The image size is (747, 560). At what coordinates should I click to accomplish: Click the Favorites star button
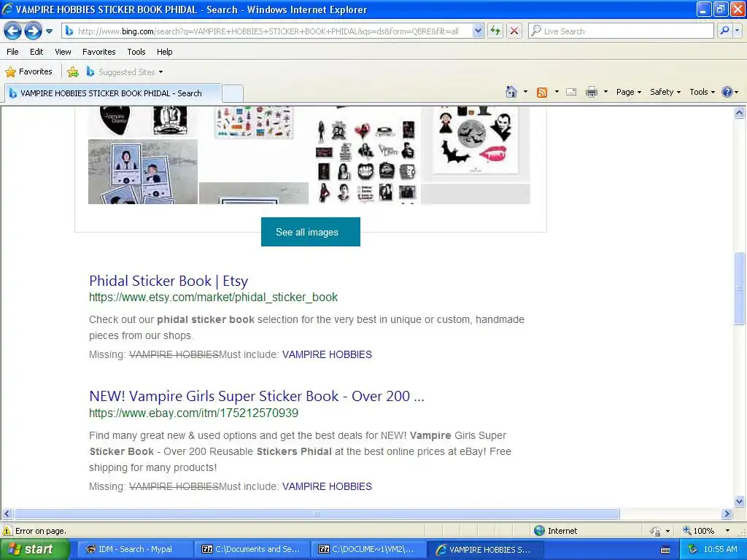(28, 72)
